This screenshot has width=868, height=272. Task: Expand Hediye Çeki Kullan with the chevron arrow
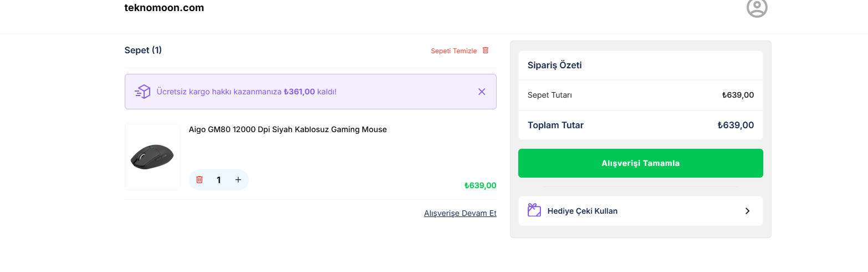(x=747, y=211)
